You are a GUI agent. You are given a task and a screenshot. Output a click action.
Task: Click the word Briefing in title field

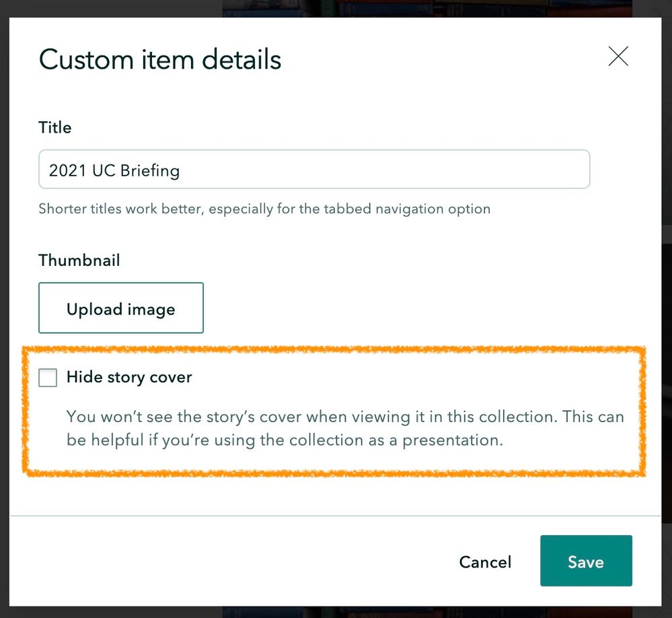(x=149, y=171)
